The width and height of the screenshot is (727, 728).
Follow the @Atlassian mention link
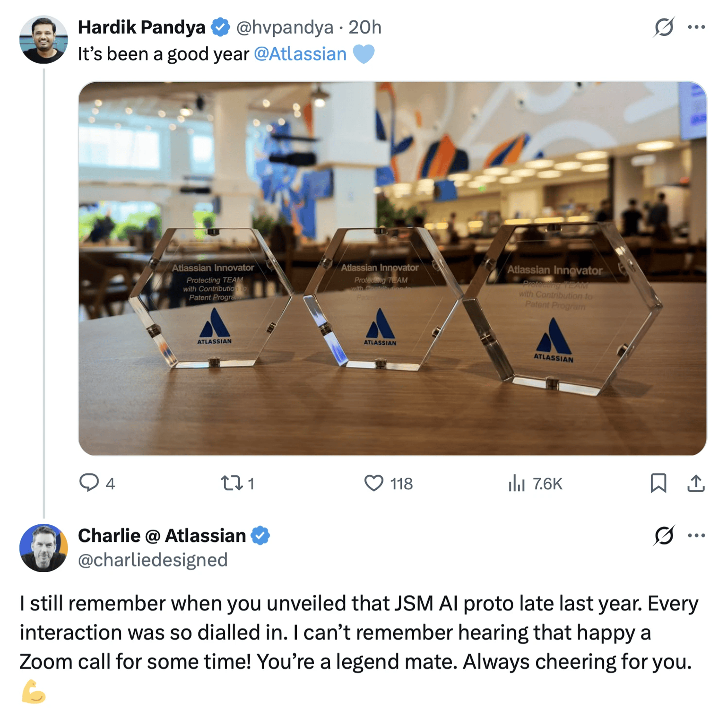(x=300, y=54)
